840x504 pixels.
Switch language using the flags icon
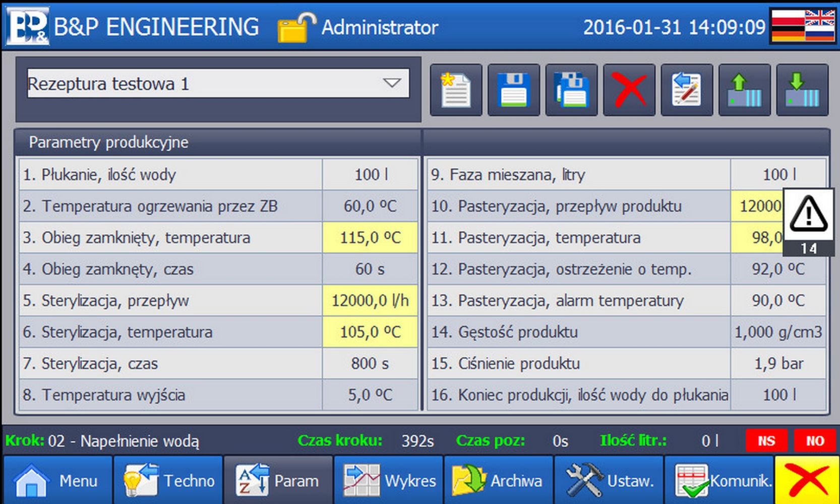803,26
